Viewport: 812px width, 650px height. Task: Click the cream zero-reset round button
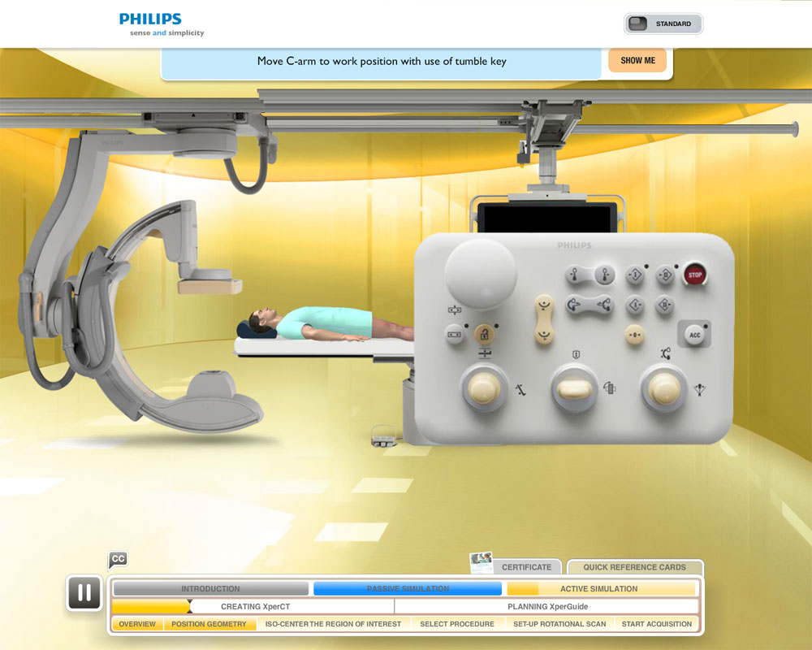[634, 335]
